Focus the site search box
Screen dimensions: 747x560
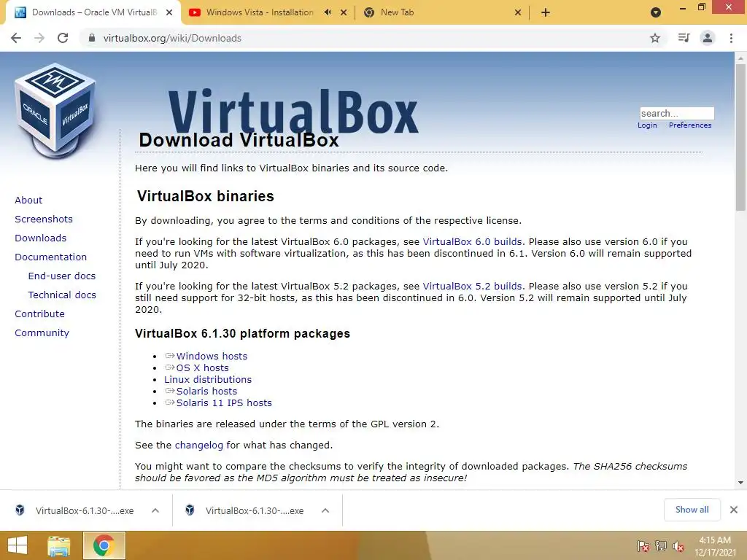(677, 113)
